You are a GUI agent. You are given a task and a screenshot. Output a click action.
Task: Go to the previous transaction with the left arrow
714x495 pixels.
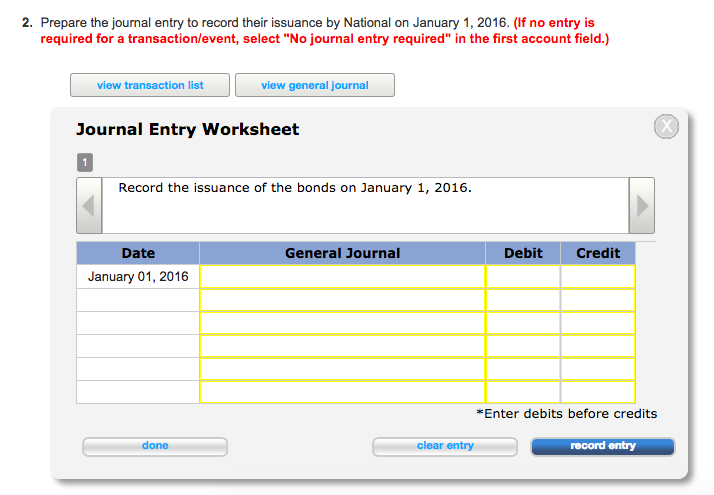coord(89,206)
